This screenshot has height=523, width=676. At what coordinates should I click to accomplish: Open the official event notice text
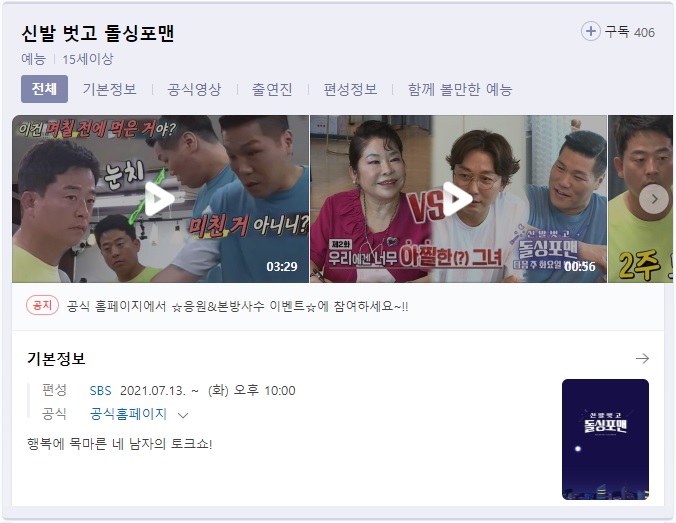point(238,306)
